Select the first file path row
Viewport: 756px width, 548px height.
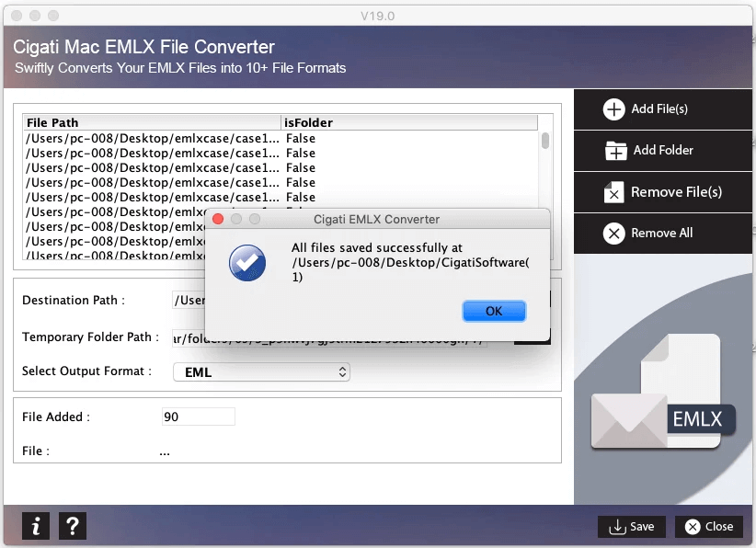[x=281, y=138]
